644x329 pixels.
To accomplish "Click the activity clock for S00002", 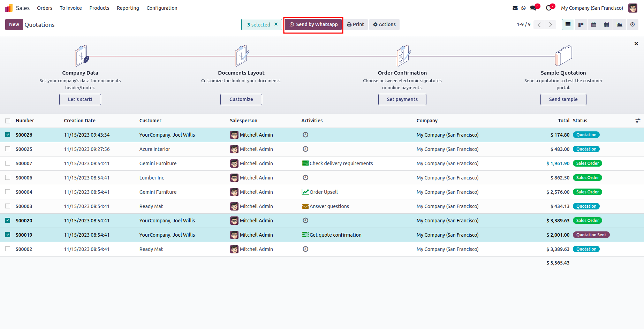I will [305, 249].
